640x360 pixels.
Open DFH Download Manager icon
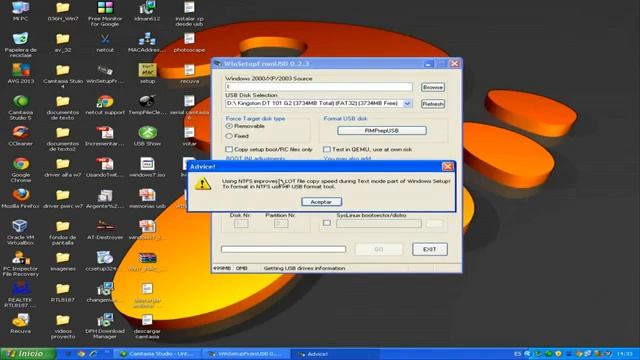click(x=105, y=326)
